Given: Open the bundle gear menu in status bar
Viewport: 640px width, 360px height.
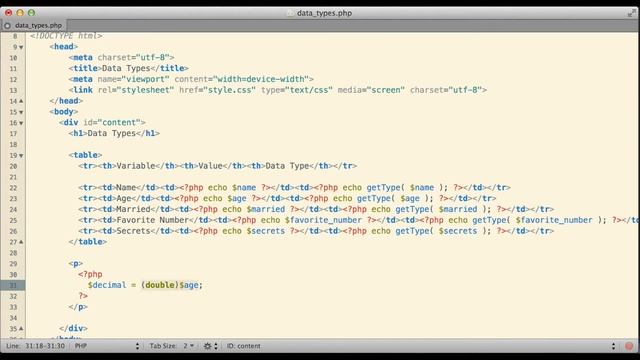Looking at the screenshot, I should [210, 346].
